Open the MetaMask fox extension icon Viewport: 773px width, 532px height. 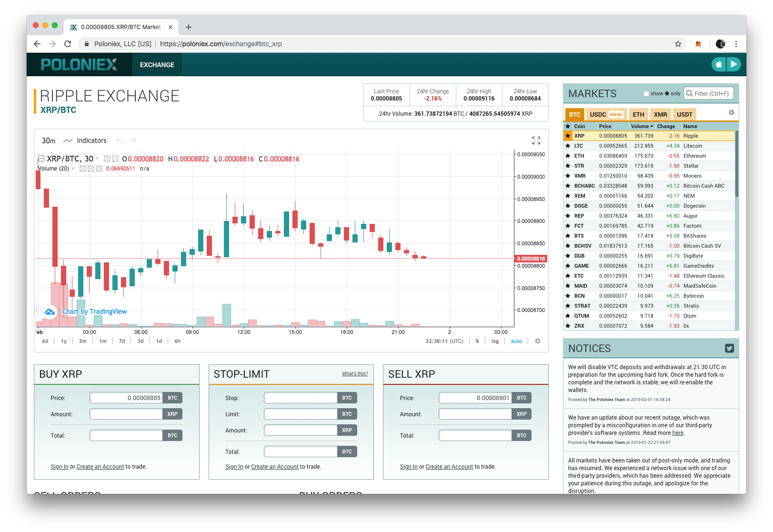click(698, 44)
